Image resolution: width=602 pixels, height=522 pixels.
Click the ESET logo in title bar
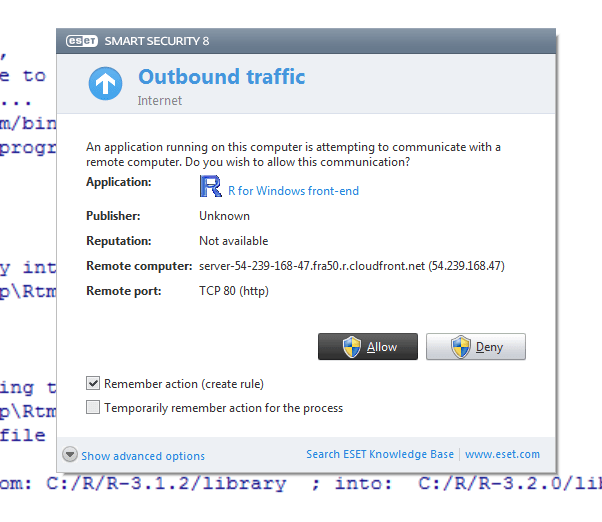coord(82,41)
